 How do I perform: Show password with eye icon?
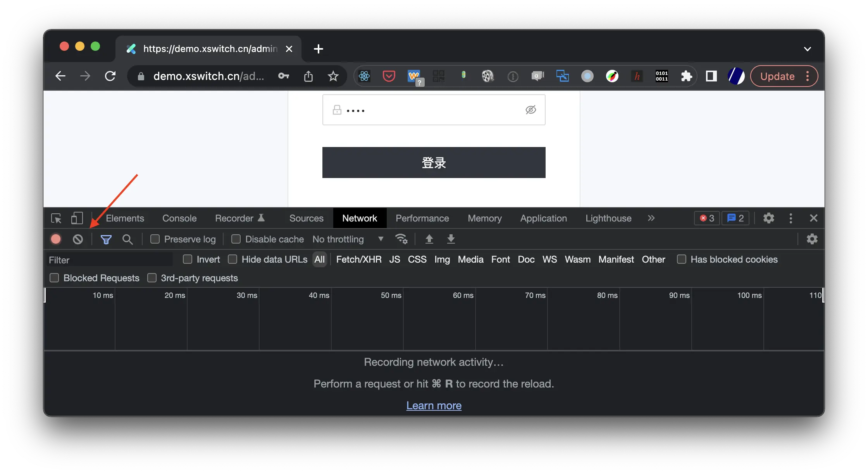[531, 110]
